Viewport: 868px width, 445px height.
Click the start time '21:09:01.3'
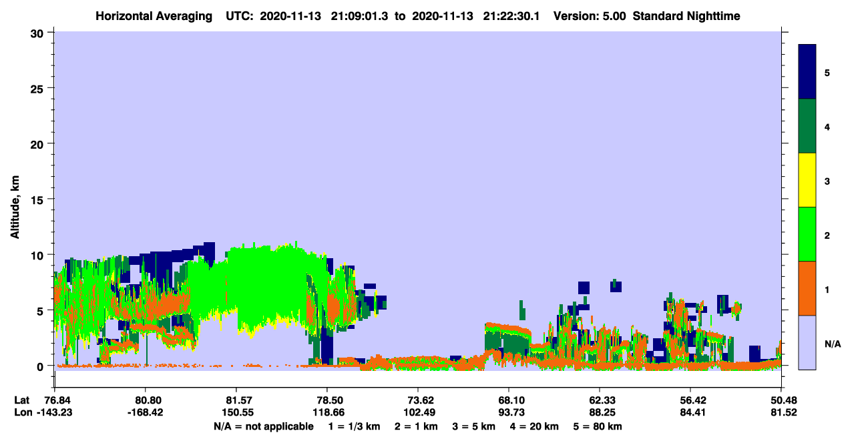click(360, 16)
